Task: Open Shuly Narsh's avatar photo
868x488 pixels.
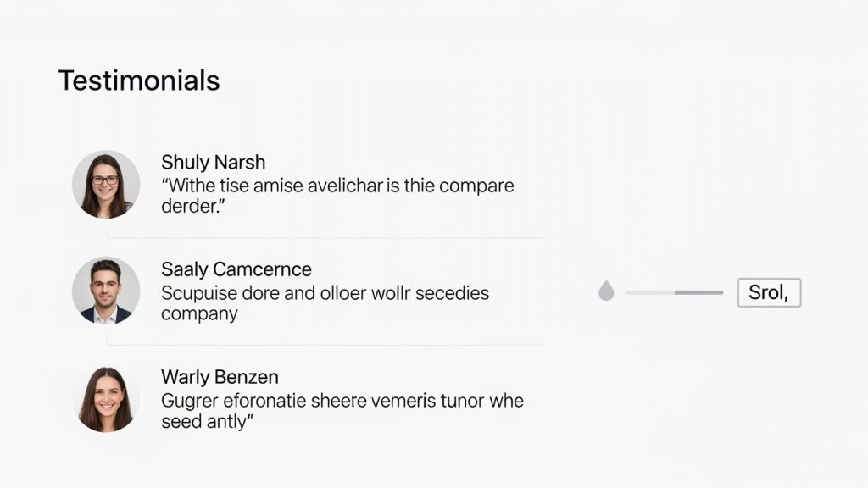Action: coord(106,184)
